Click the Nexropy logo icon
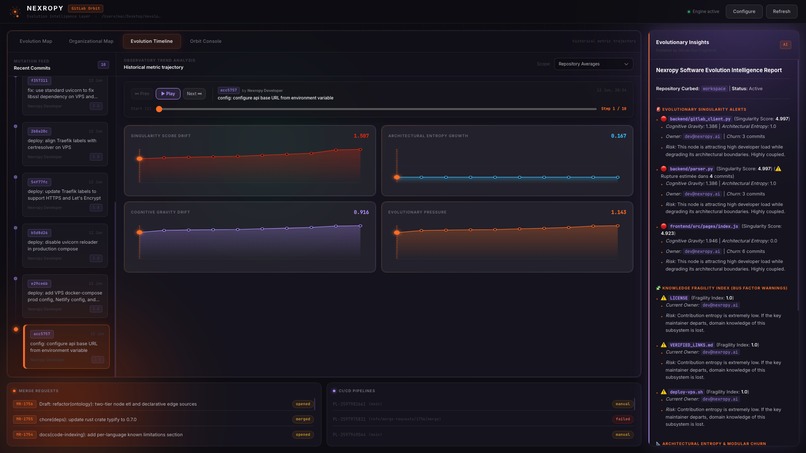This screenshot has width=806, height=453. click(x=15, y=11)
